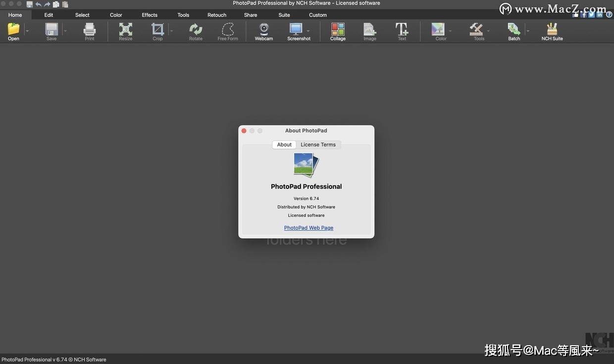The height and width of the screenshot is (364, 614).
Task: Click the undo arrow in title bar
Action: pyautogui.click(x=39, y=4)
